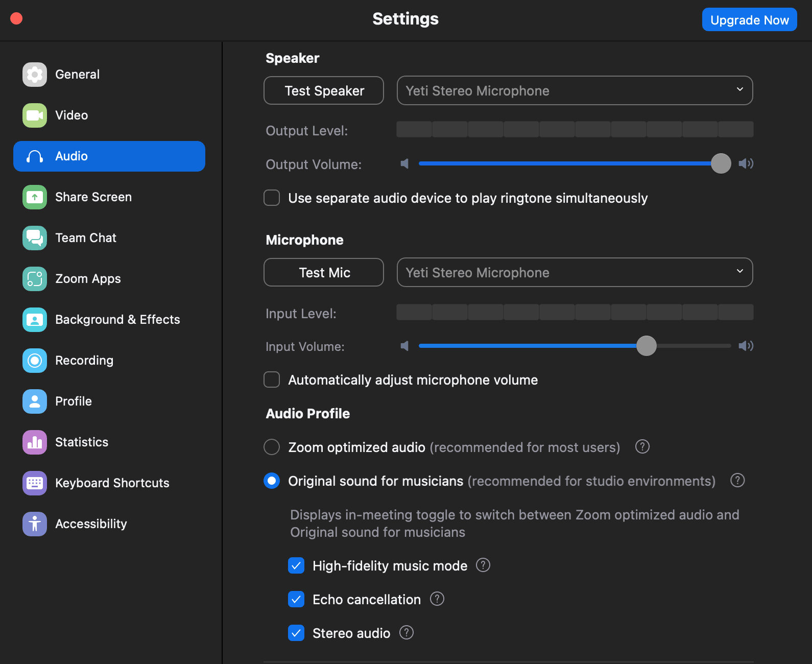The width and height of the screenshot is (812, 664).
Task: Open help for Zoom optimized audio
Action: click(x=642, y=447)
